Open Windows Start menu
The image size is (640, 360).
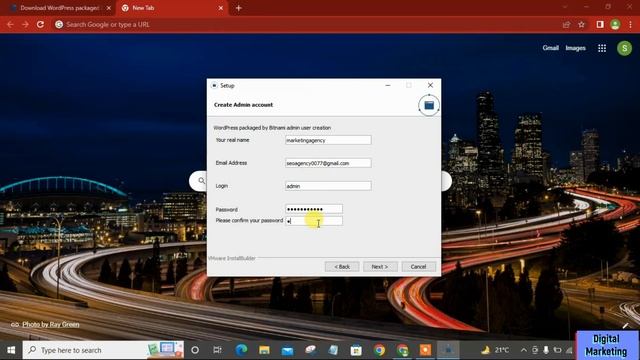point(11,350)
